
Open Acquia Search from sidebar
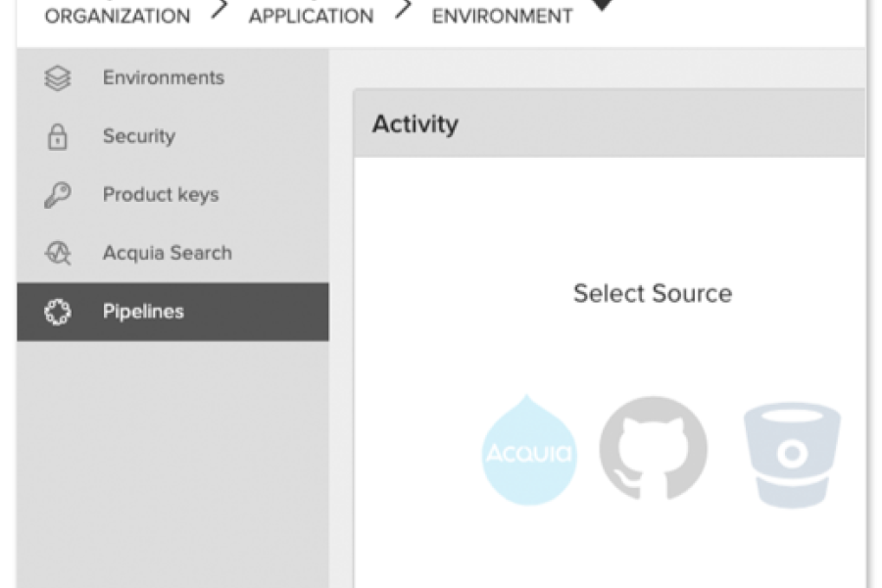coord(168,253)
